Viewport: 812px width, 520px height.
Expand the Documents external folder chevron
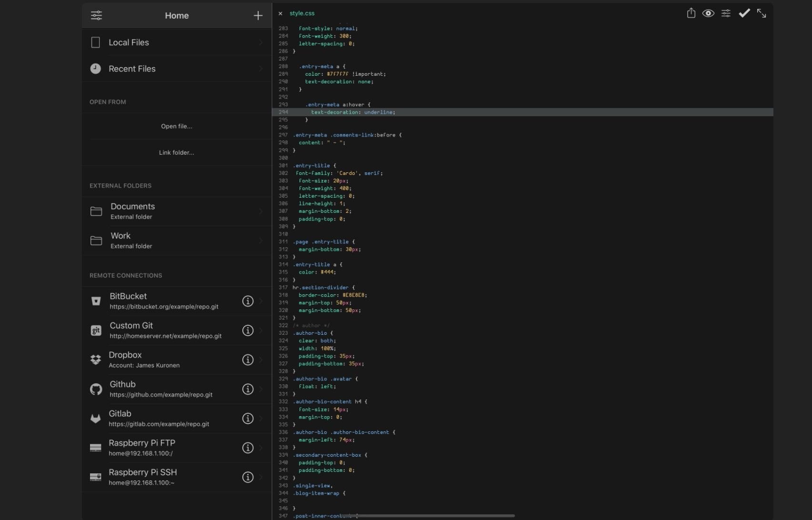point(261,211)
